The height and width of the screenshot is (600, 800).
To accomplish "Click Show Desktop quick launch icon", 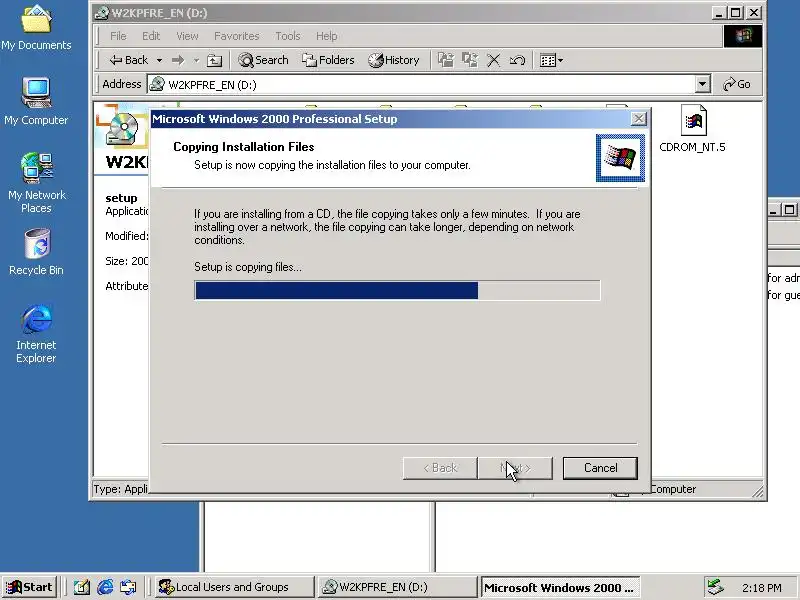I will (x=82, y=587).
